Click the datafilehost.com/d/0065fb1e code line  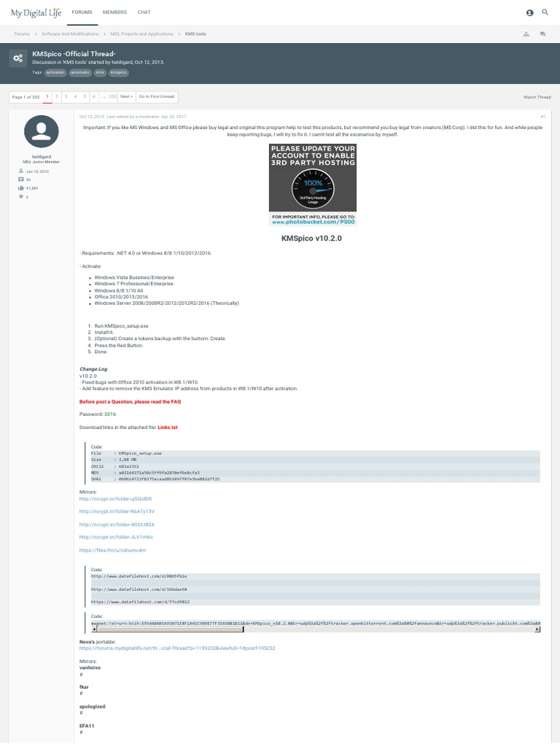pyautogui.click(x=139, y=576)
